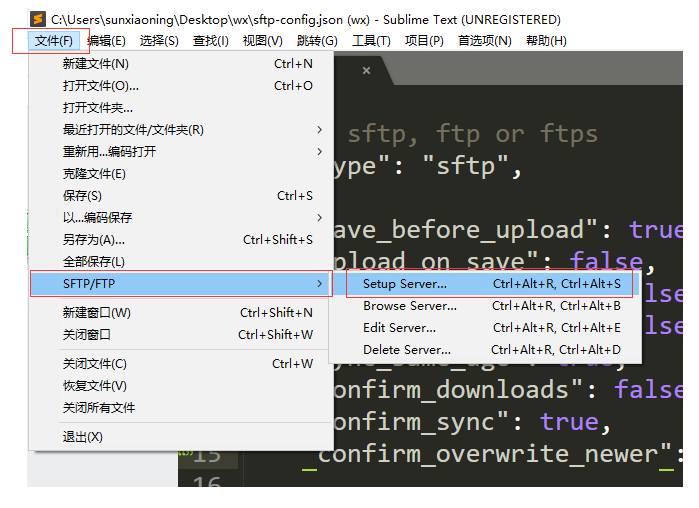The height and width of the screenshot is (508, 699).
Task: Open the 文件(F) menu
Action: click(53, 41)
